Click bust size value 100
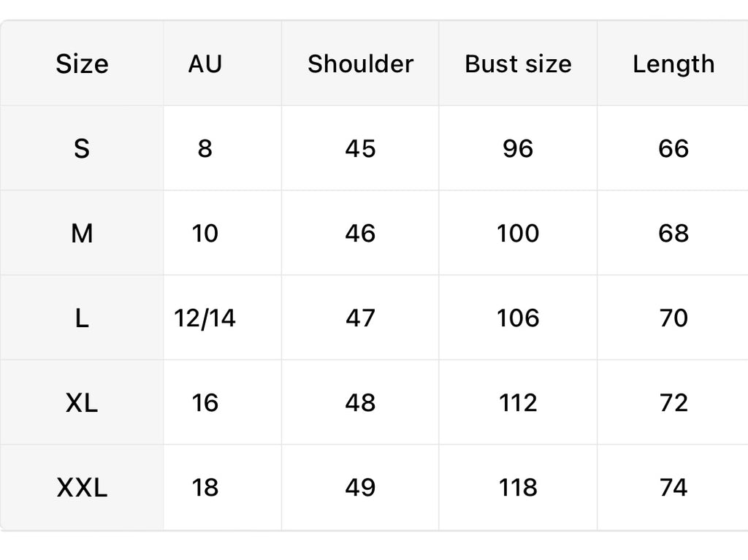748x560 pixels. pyautogui.click(x=518, y=234)
